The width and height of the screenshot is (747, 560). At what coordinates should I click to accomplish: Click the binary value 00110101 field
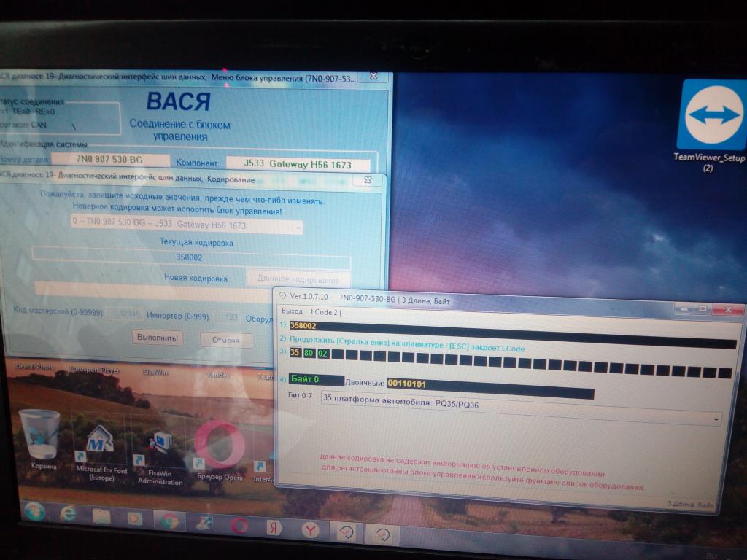click(490, 388)
